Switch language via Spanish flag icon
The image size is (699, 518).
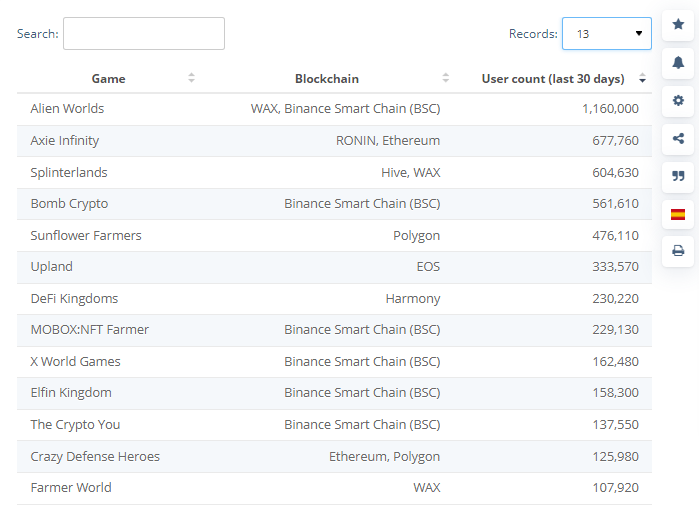[x=678, y=213]
